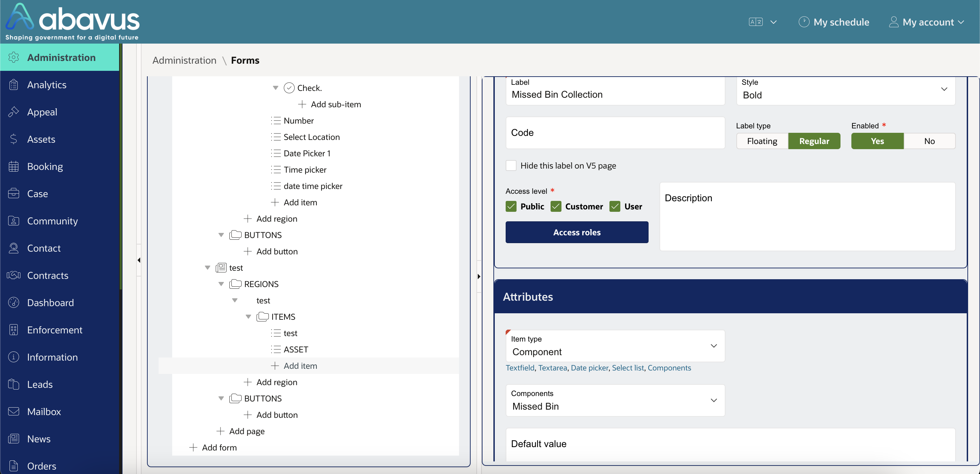980x474 pixels.
Task: Click the Dashboard gauge icon
Action: [x=14, y=302]
